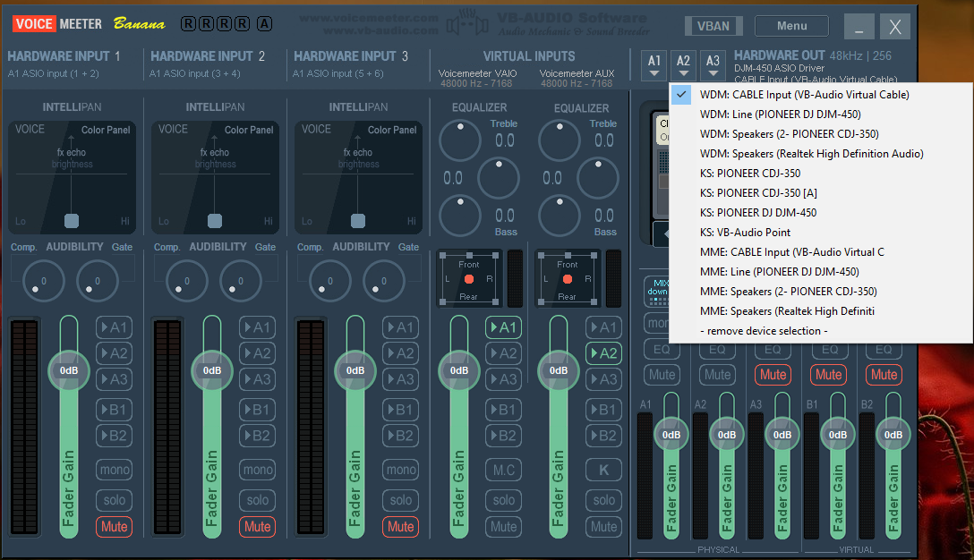The image size is (974, 560).
Task: Unmute the B1 master bus
Action: pos(828,374)
